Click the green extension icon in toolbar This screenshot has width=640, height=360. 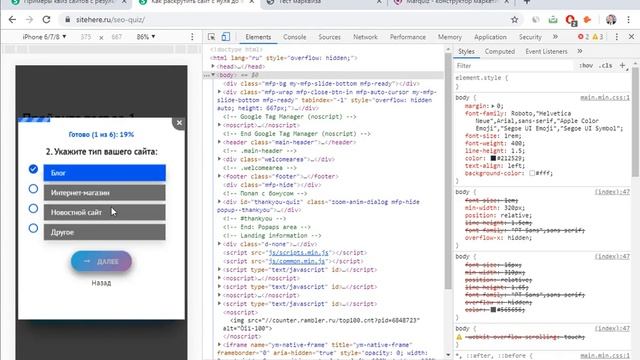553,20
